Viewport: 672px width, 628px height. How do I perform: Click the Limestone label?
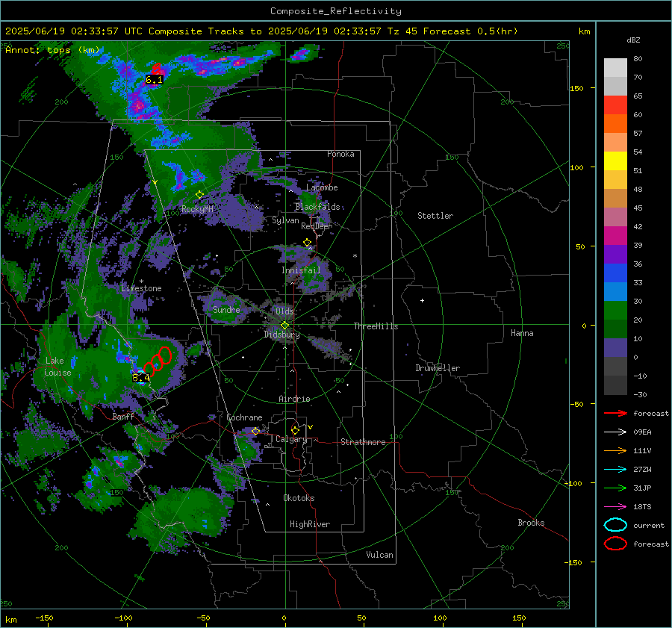click(x=141, y=288)
